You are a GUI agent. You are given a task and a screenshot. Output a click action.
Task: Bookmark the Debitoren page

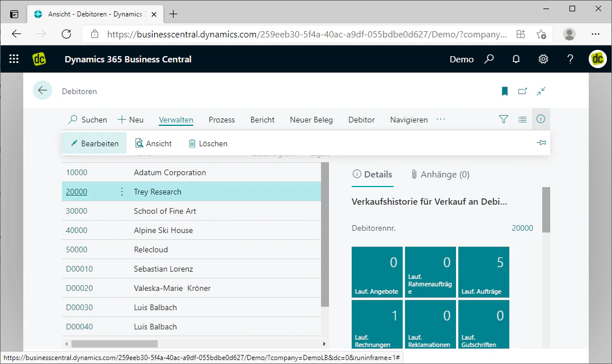point(505,91)
